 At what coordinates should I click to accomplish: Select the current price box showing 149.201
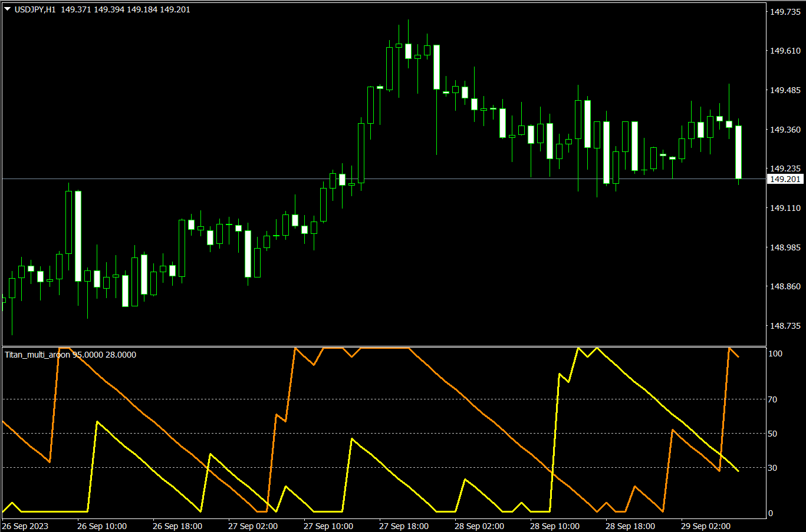click(x=784, y=178)
